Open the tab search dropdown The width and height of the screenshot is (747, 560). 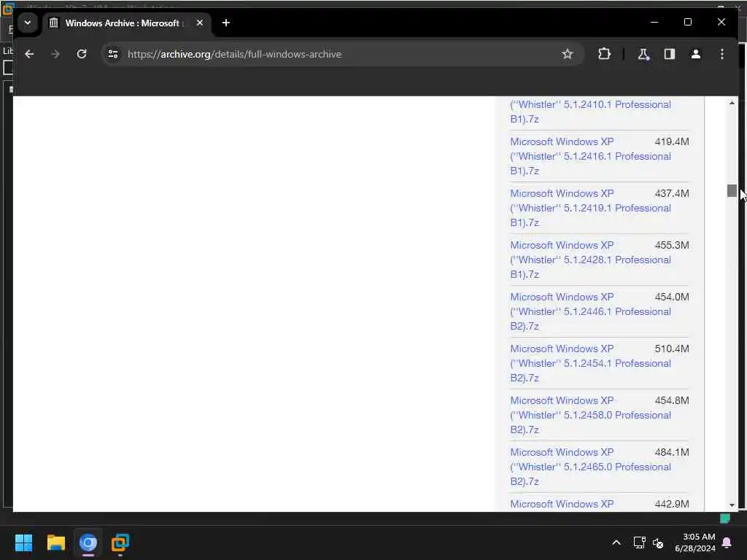28,23
